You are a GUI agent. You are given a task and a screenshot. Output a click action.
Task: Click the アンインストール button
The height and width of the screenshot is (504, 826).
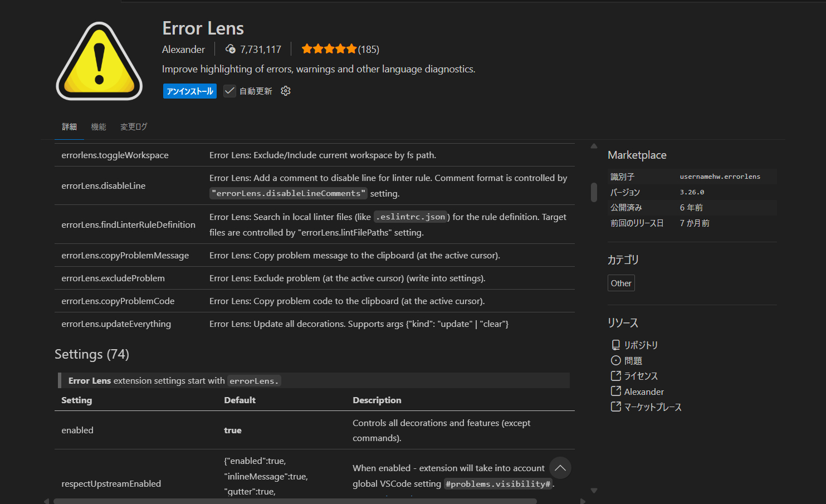coord(190,91)
